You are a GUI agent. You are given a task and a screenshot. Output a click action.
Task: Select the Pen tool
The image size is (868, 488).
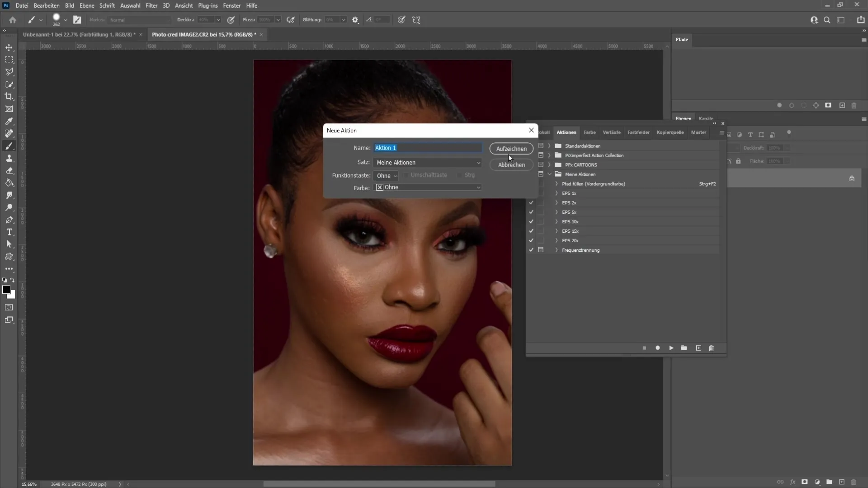pos(9,220)
